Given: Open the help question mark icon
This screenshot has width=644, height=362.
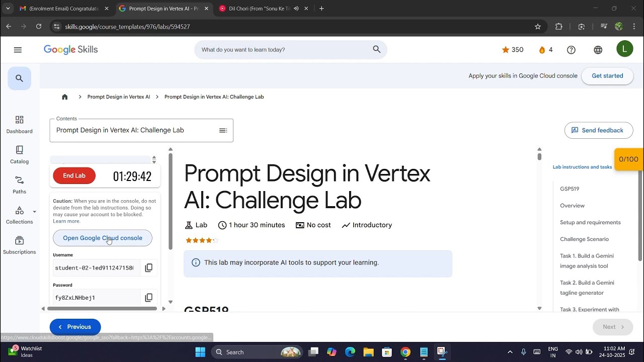Looking at the screenshot, I should pyautogui.click(x=571, y=50).
